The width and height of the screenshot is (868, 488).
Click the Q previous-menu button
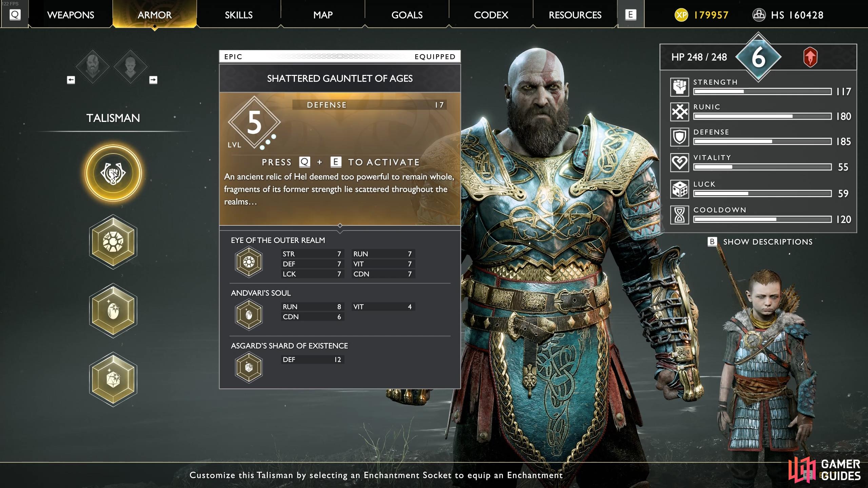point(15,15)
